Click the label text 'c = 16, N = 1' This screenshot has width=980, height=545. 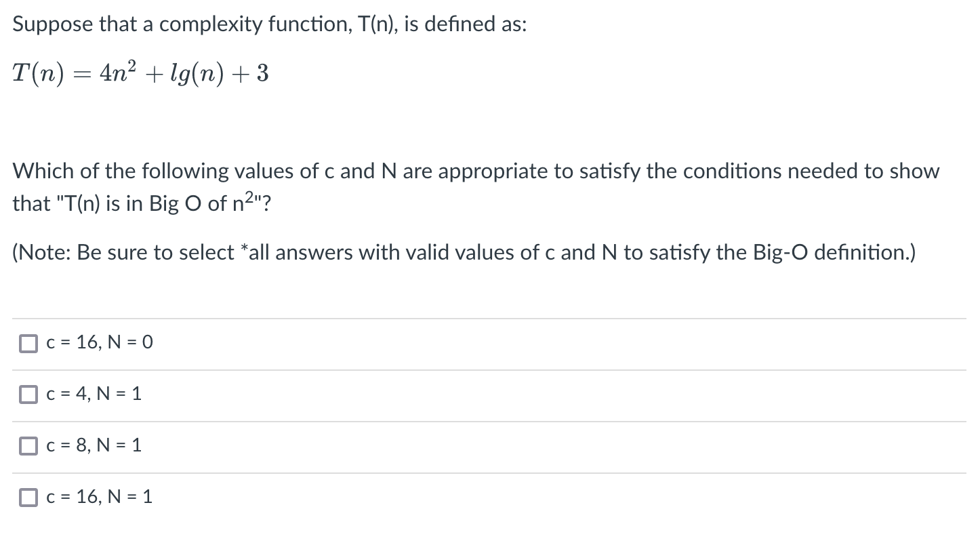[x=97, y=497]
